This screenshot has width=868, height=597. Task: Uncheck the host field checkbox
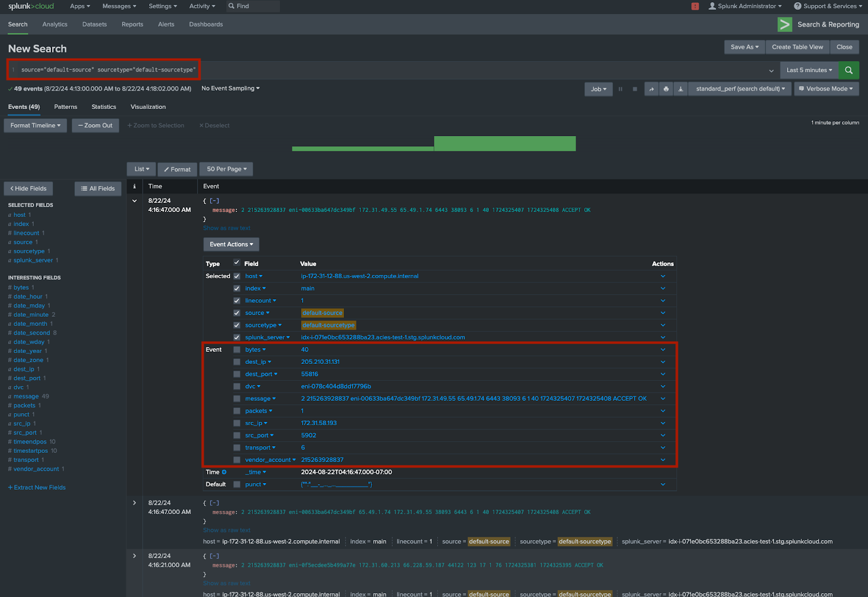coord(237,276)
